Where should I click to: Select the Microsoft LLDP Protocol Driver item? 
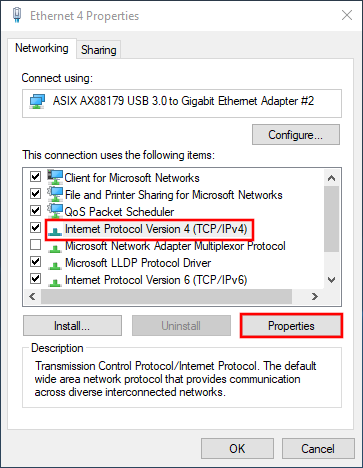[x=138, y=263]
